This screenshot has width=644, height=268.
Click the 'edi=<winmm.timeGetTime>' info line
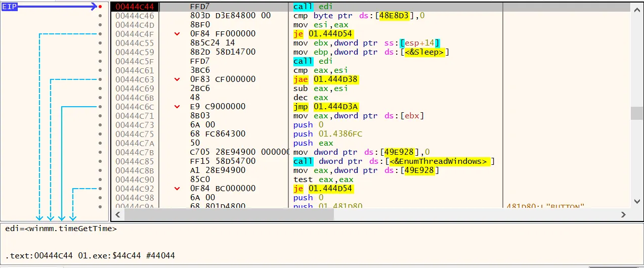(61, 229)
